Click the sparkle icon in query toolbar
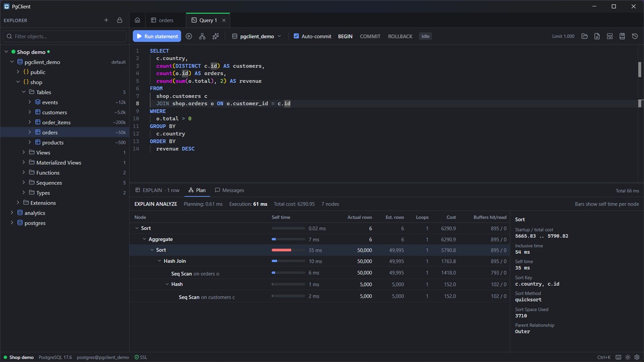The image size is (644, 362). [x=215, y=36]
